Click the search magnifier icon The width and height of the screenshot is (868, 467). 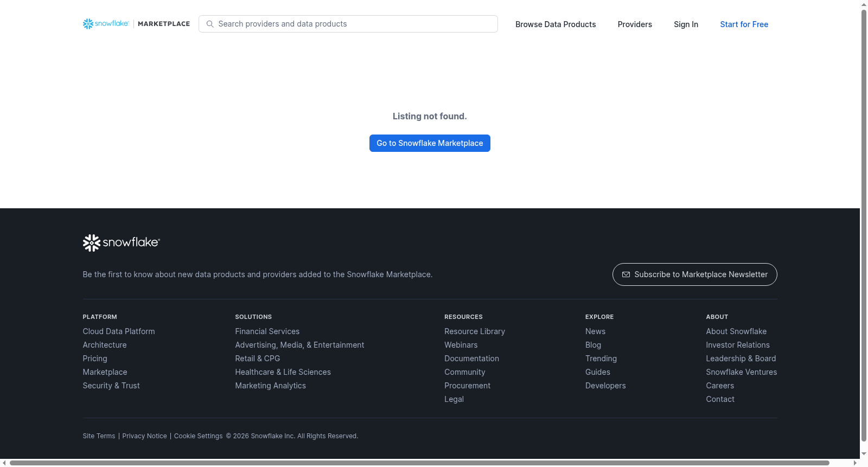point(210,24)
